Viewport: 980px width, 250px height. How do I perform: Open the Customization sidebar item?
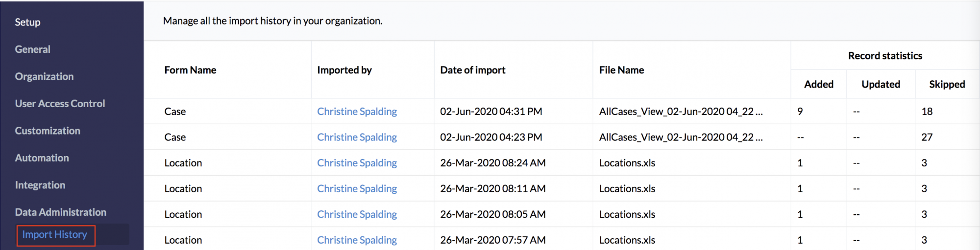pos(48,131)
